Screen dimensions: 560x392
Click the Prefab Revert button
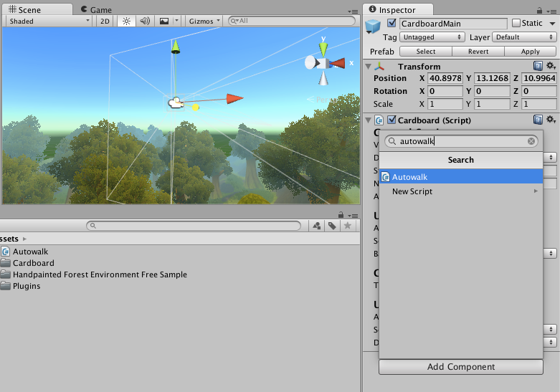(478, 52)
